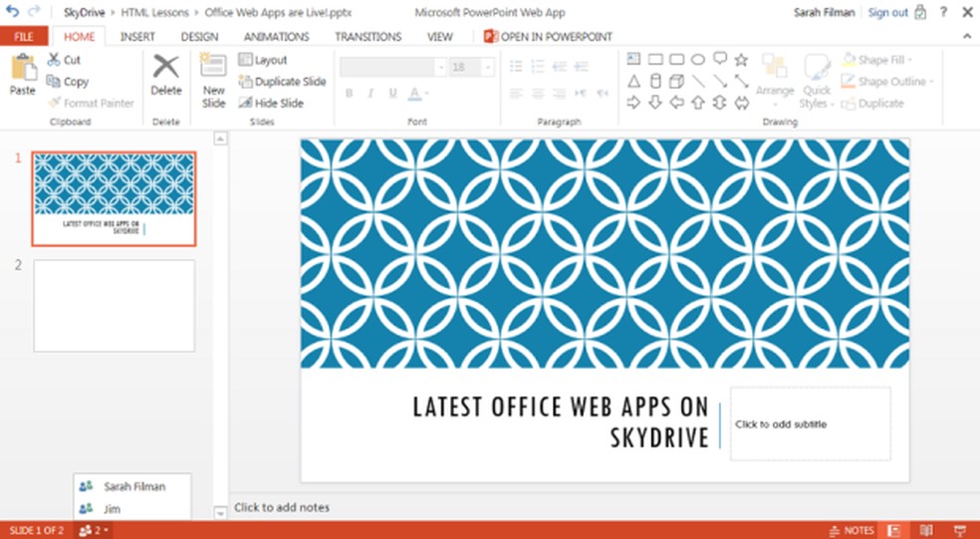Screen dimensions: 980x539
Task: Open the font name dropdown
Action: (x=441, y=67)
